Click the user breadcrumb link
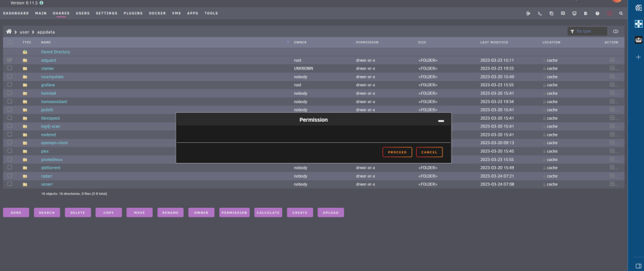The height and width of the screenshot is (271, 644). click(x=24, y=32)
